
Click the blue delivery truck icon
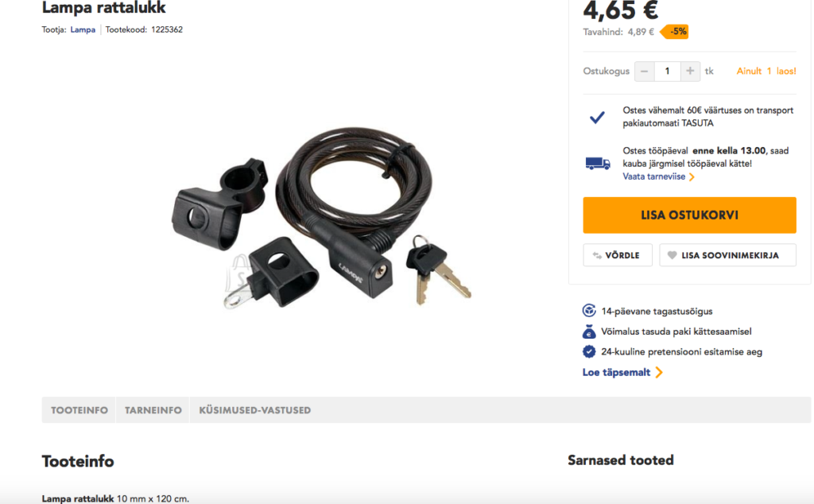tap(598, 163)
